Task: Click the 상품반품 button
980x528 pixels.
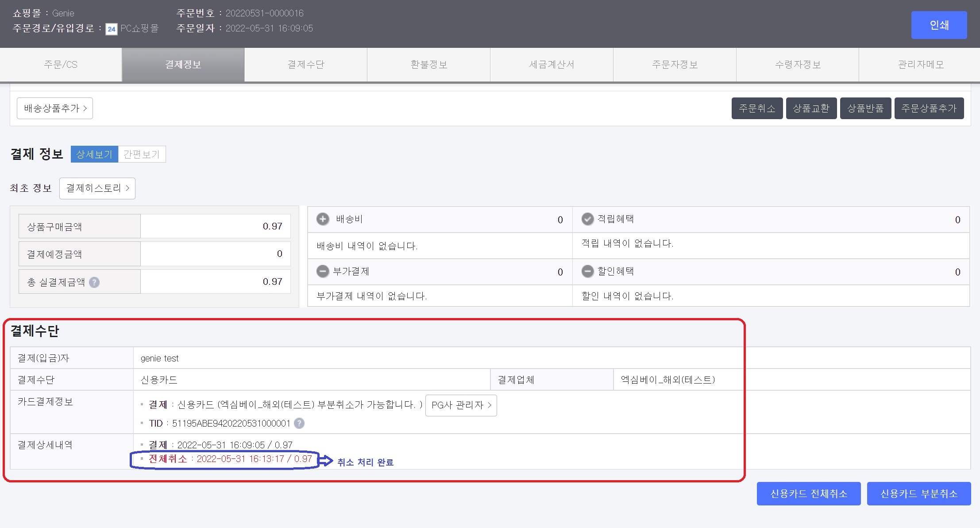Action: point(865,109)
